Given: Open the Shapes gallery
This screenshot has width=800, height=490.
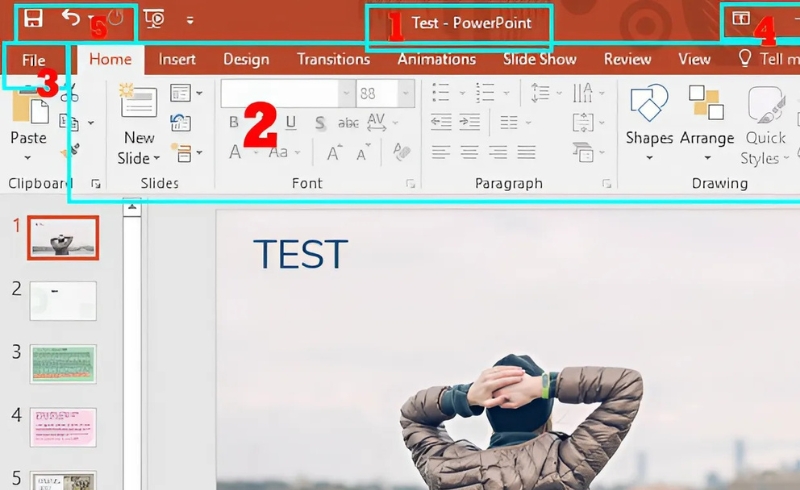Looking at the screenshot, I should click(649, 122).
